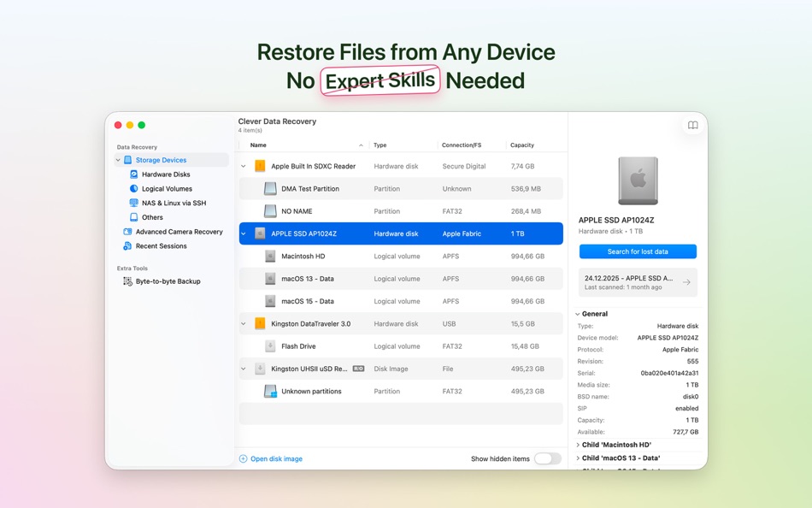Click the APPLE SSD device image
Screen dimensions: 812x508
coord(638,179)
